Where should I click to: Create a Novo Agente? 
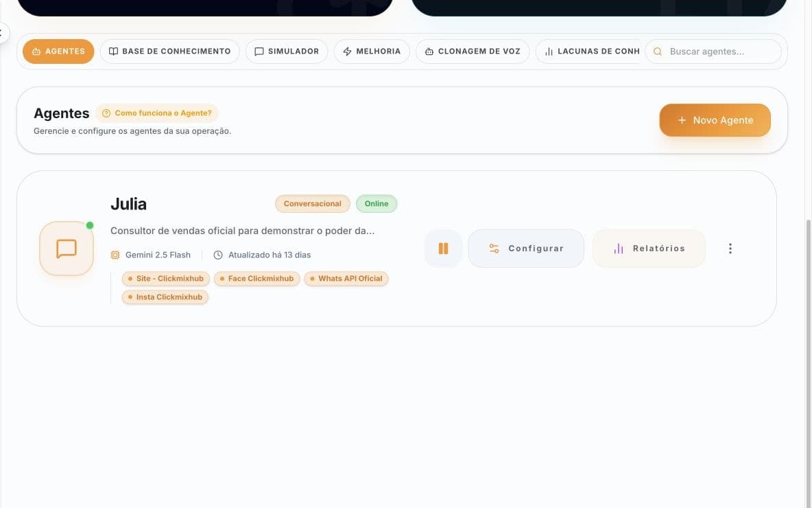click(x=715, y=120)
